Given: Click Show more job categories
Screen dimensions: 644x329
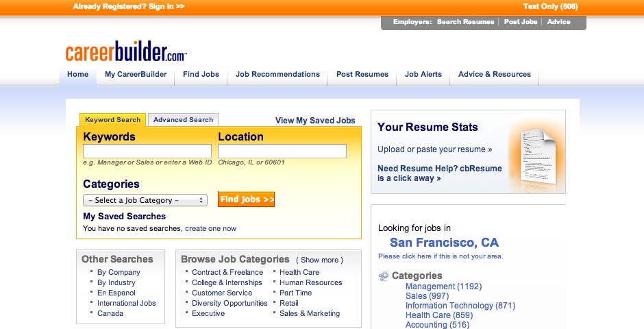Looking at the screenshot, I should (x=319, y=260).
